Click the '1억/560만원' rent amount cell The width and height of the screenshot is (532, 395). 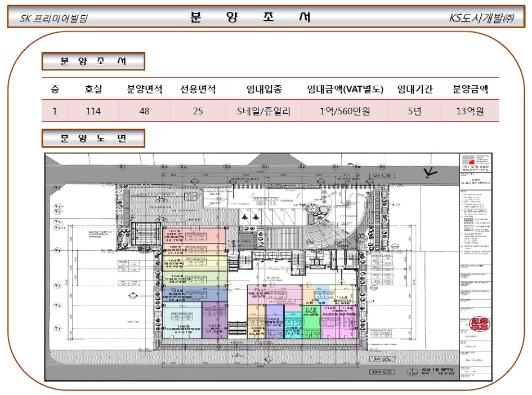click(x=345, y=110)
